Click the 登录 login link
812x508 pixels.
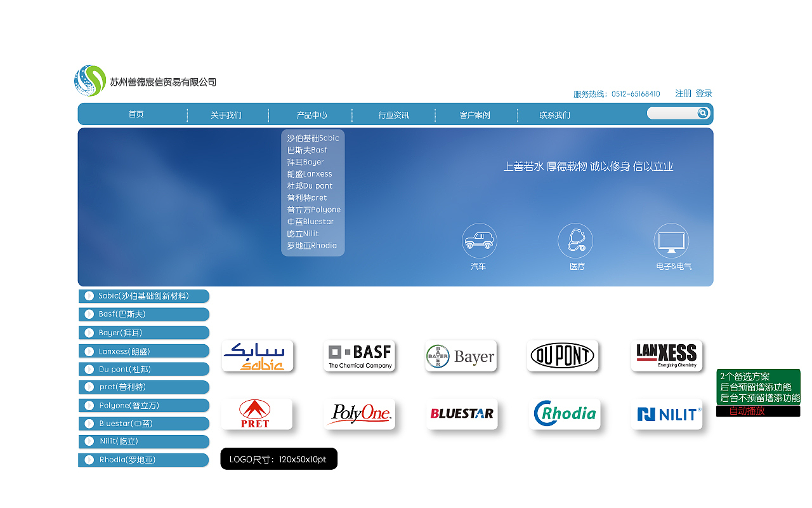tap(704, 93)
